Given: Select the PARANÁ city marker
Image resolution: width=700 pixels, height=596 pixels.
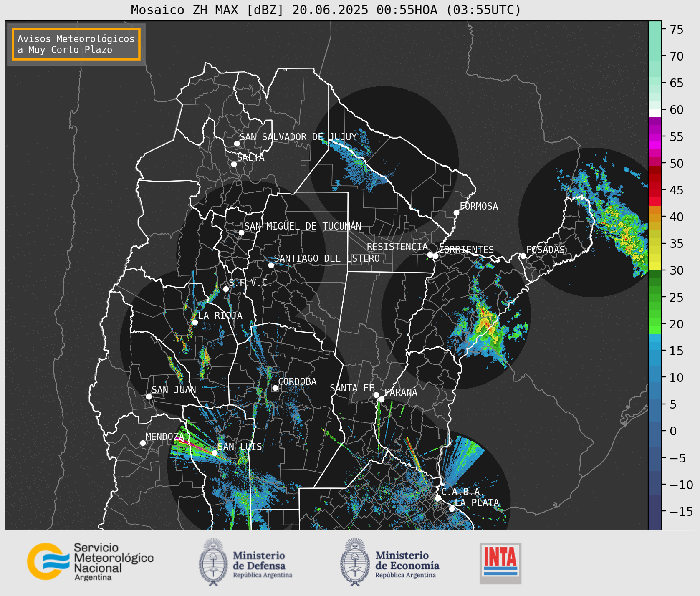Looking at the screenshot, I should (x=382, y=399).
